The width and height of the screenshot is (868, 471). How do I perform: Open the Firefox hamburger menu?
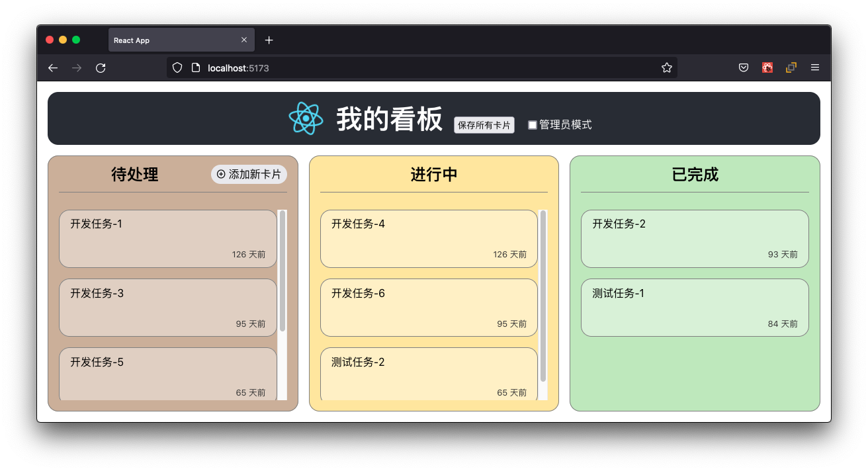815,67
